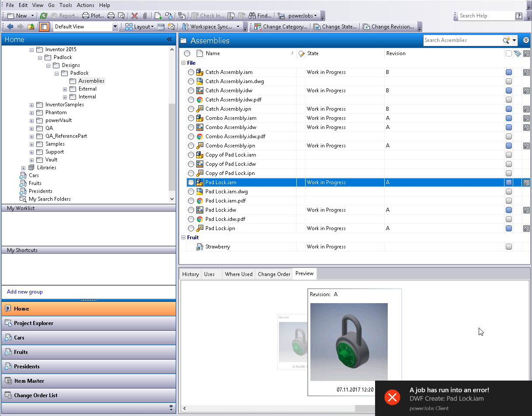Click the blue Back navigation arrow
532x416 pixels.
[10, 27]
